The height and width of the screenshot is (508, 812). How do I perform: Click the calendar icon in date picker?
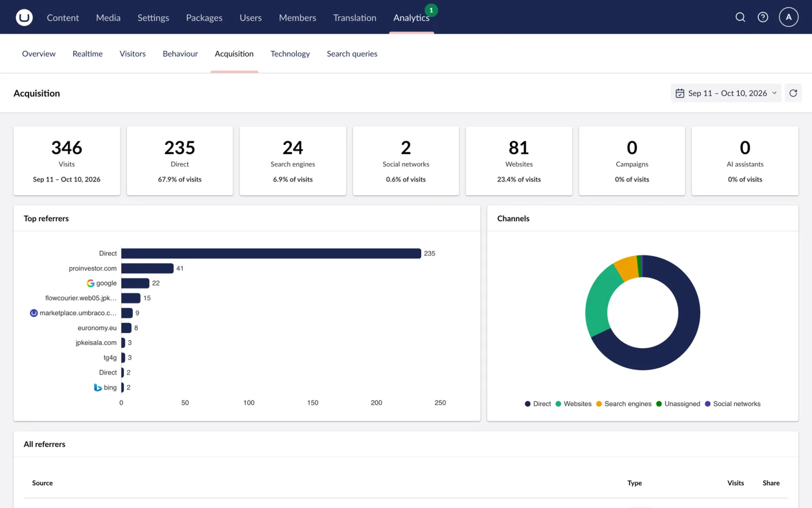point(680,93)
